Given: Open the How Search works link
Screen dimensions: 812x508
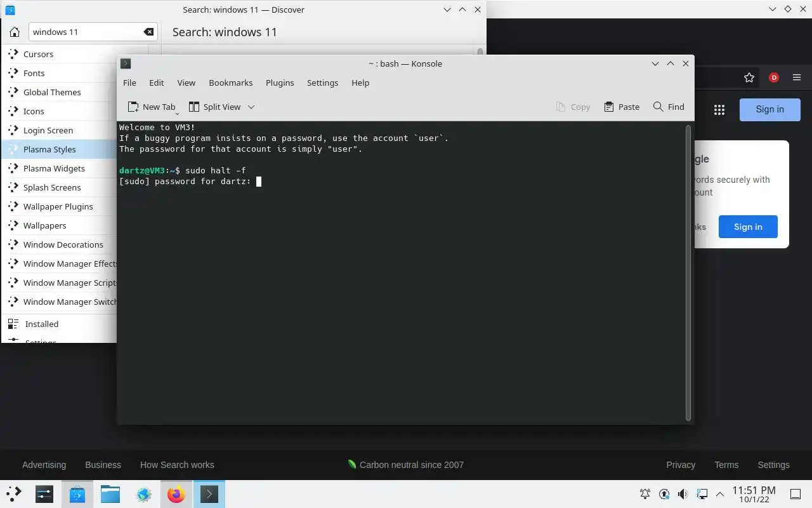Looking at the screenshot, I should [177, 465].
